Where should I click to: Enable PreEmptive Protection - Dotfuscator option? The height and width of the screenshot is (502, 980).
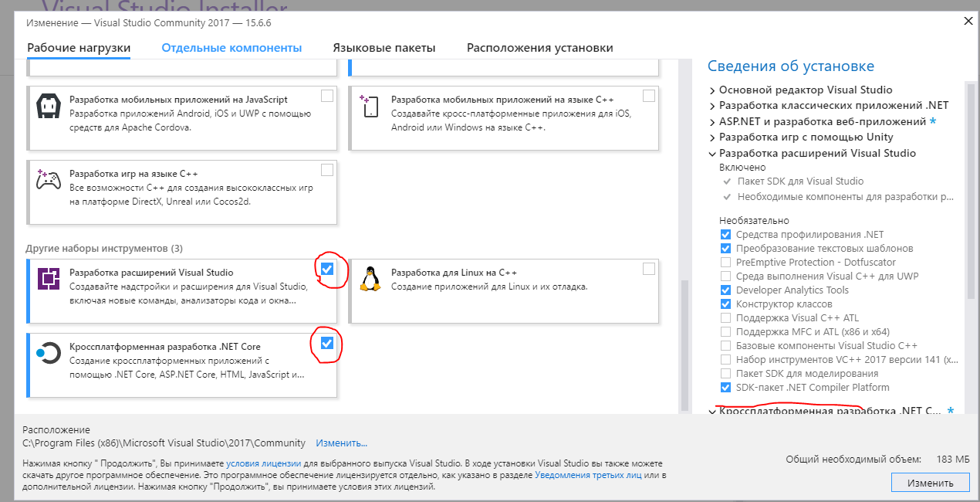725,262
